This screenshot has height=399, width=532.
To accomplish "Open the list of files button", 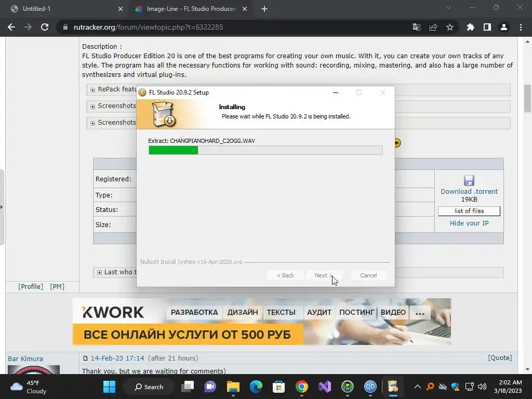I will [x=469, y=211].
